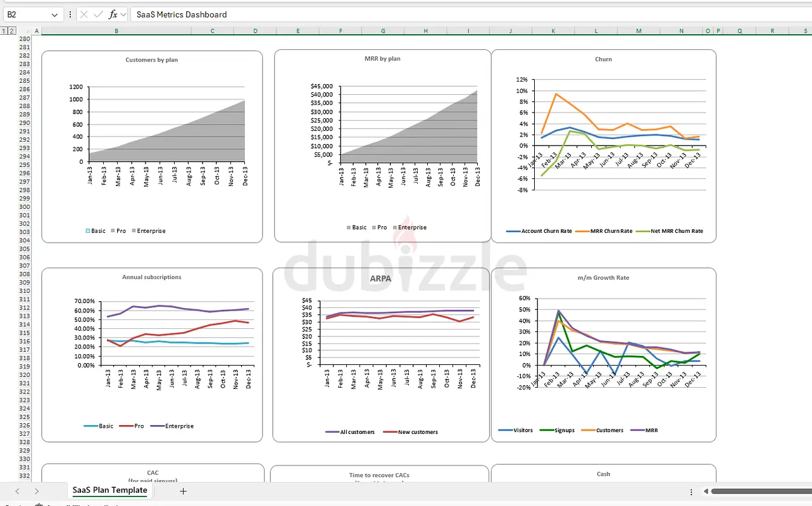Expand the formula bar function dropdown chevron
The width and height of the screenshot is (812, 506).
[x=123, y=14]
